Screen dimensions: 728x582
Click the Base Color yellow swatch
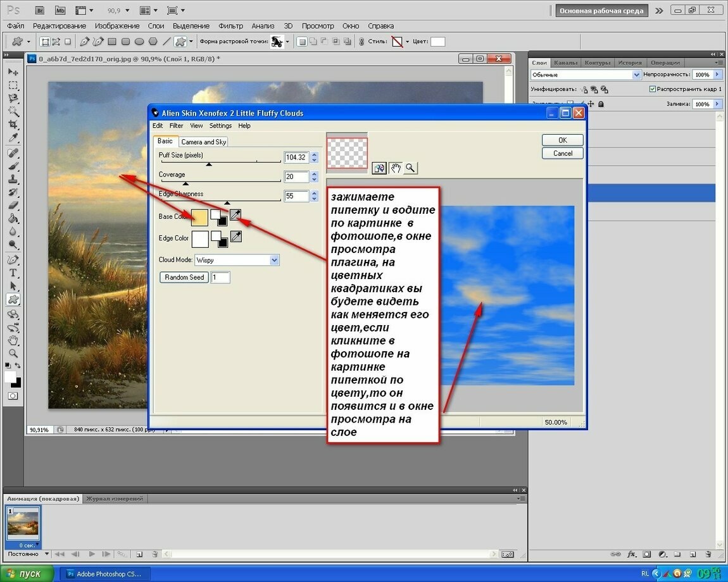click(x=199, y=217)
